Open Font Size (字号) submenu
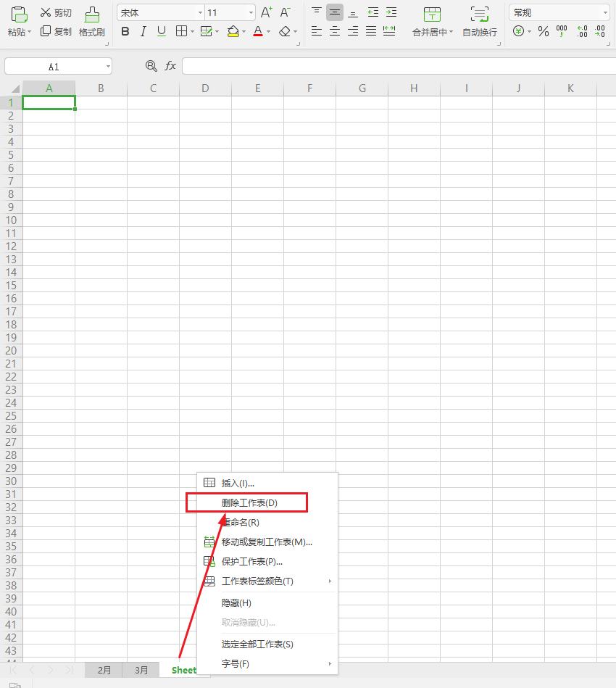The image size is (616, 688). click(267, 664)
